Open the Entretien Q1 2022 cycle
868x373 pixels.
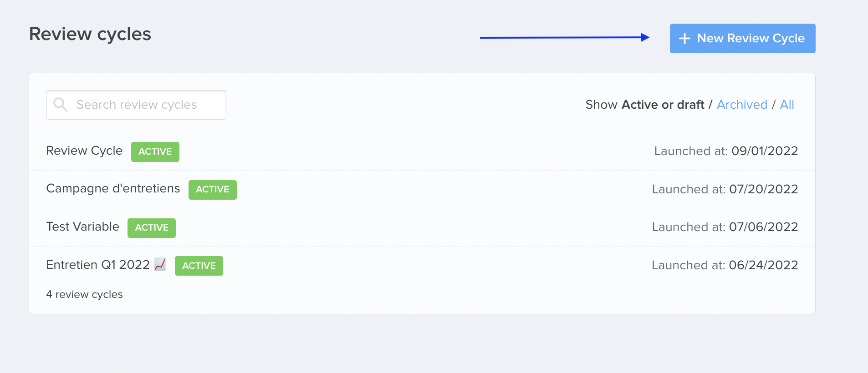point(98,265)
